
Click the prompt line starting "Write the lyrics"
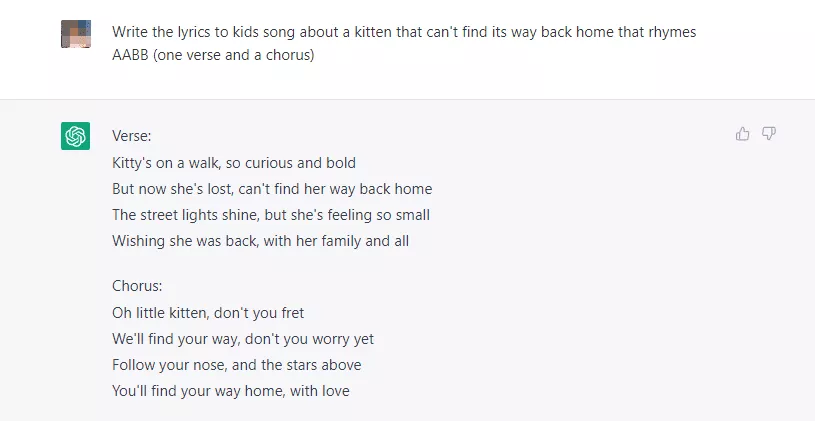click(403, 32)
